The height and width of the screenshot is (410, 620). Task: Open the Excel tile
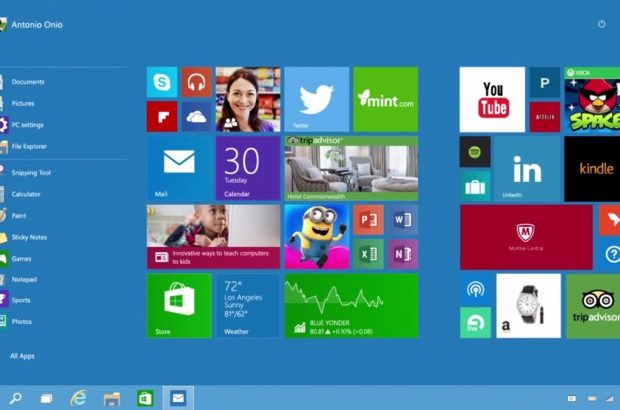coord(369,253)
